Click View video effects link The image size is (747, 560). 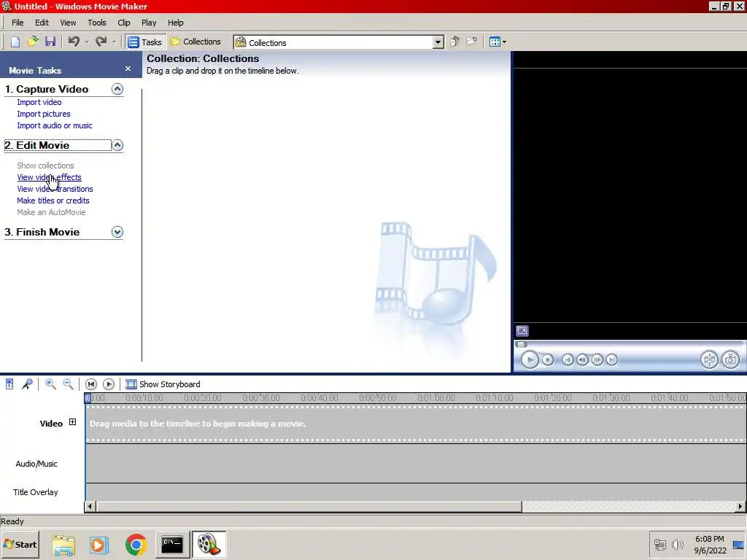point(49,177)
